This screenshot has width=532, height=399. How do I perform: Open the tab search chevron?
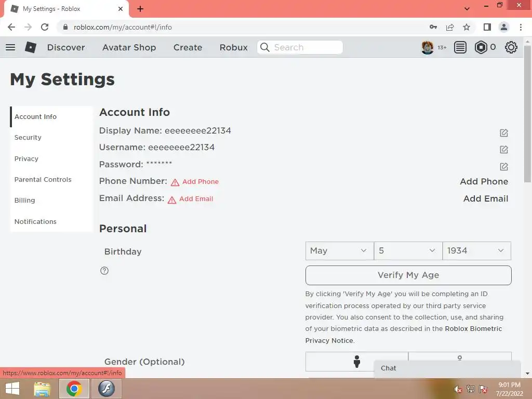pyautogui.click(x=467, y=9)
